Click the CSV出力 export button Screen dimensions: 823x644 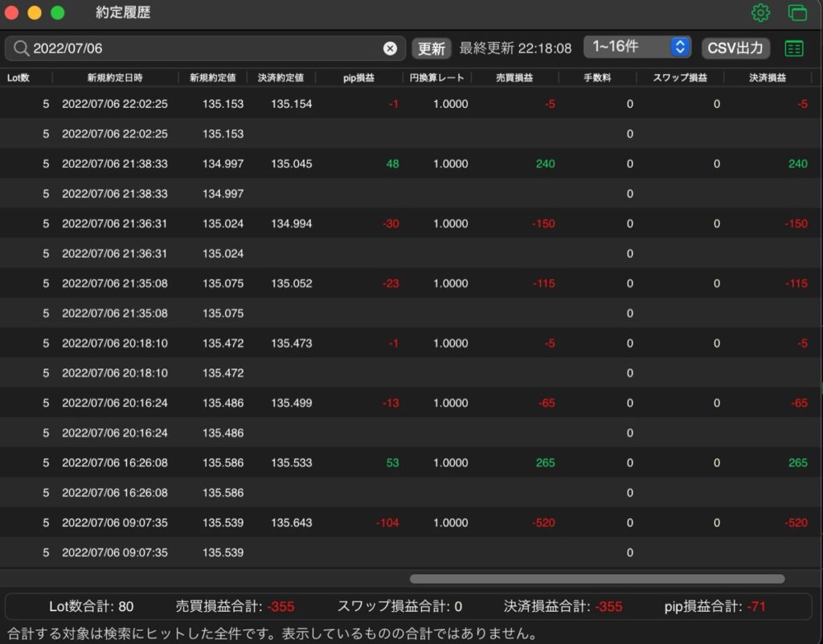pos(735,48)
